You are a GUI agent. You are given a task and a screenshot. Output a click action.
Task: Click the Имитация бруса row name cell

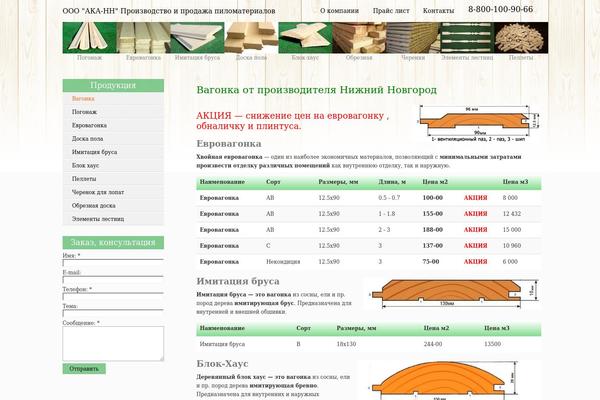[222, 344]
